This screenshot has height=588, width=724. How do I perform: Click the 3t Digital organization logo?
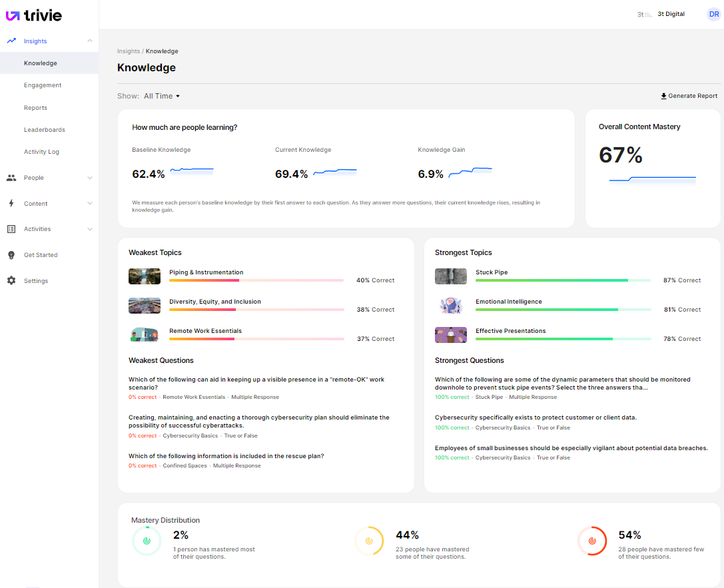644,14
